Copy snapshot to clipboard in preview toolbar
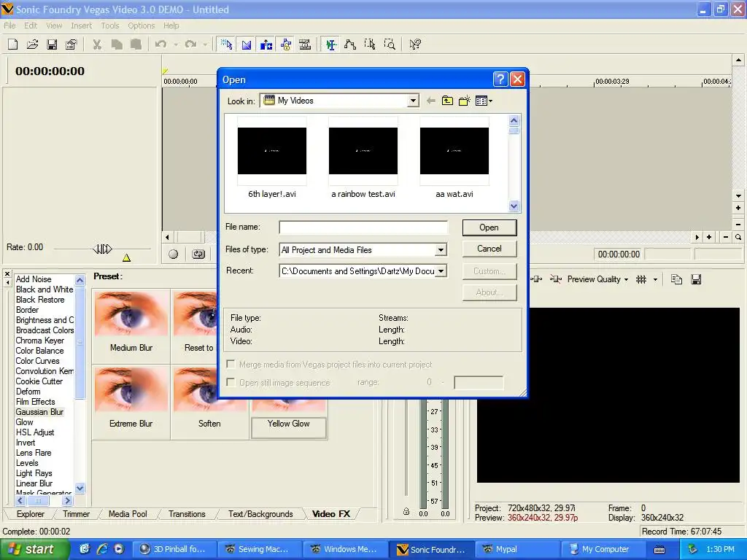Image resolution: width=747 pixels, height=560 pixels. (x=676, y=279)
